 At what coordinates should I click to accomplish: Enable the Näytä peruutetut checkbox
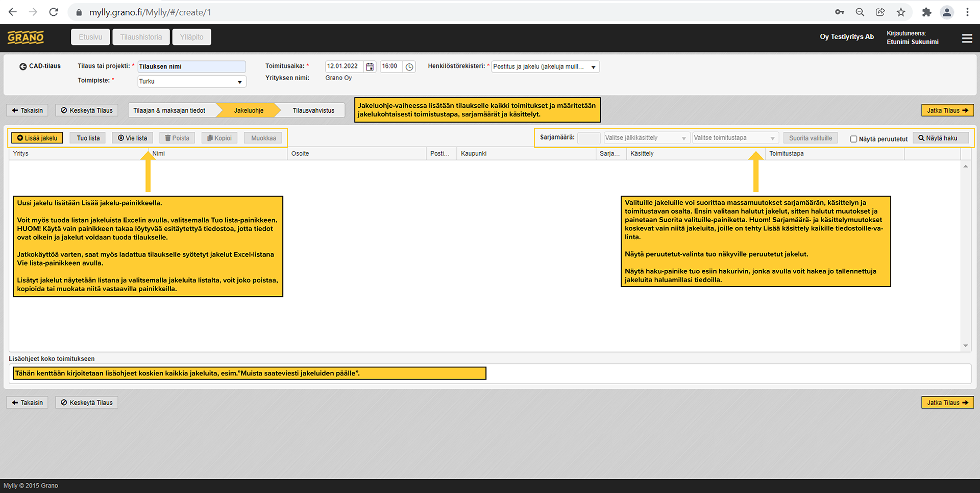coord(853,139)
